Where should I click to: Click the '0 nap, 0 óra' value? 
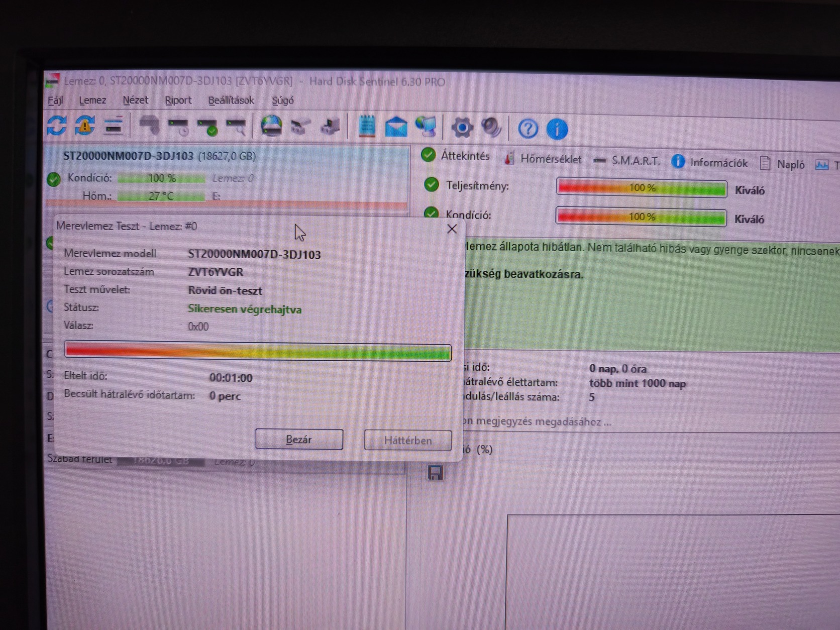point(618,369)
